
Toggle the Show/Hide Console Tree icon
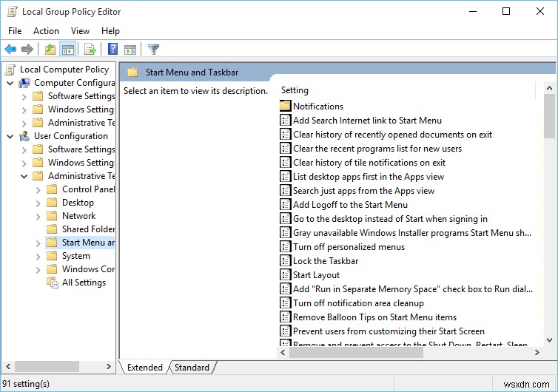coord(68,50)
